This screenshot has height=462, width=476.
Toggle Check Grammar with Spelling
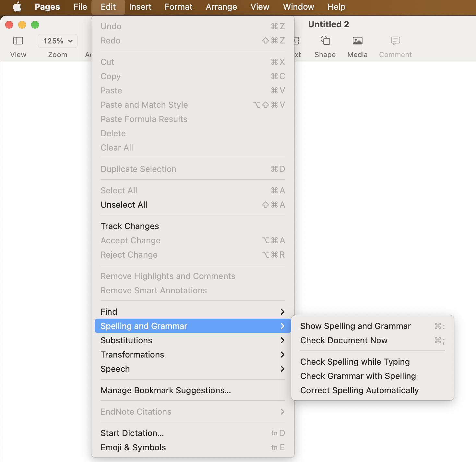point(373,376)
